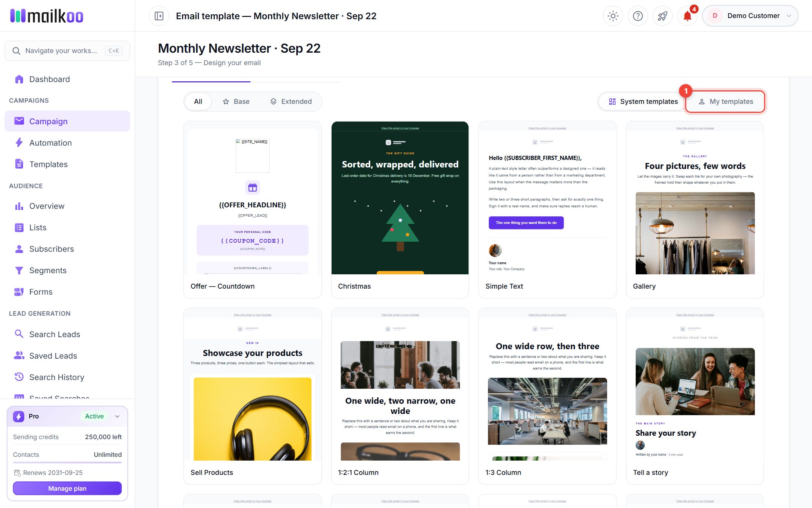The image size is (812, 508).
Task: Open Lists in sidebar
Action: pyautogui.click(x=67, y=227)
